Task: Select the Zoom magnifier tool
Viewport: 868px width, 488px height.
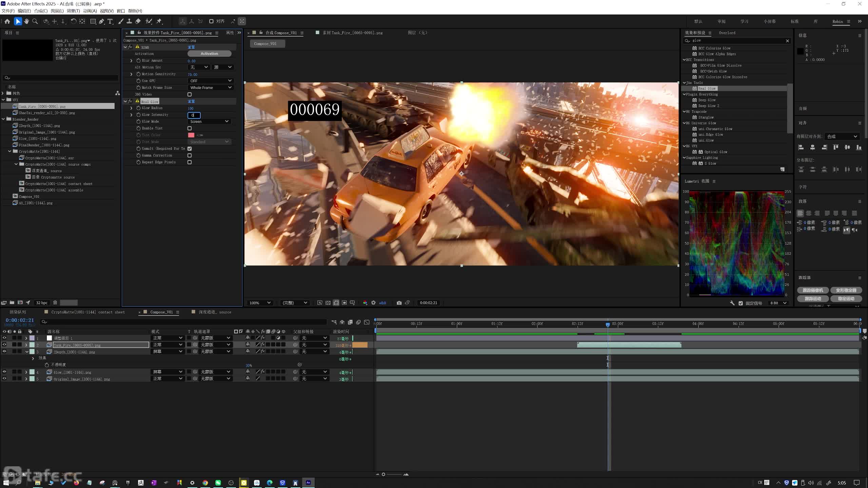Action: 35,21
